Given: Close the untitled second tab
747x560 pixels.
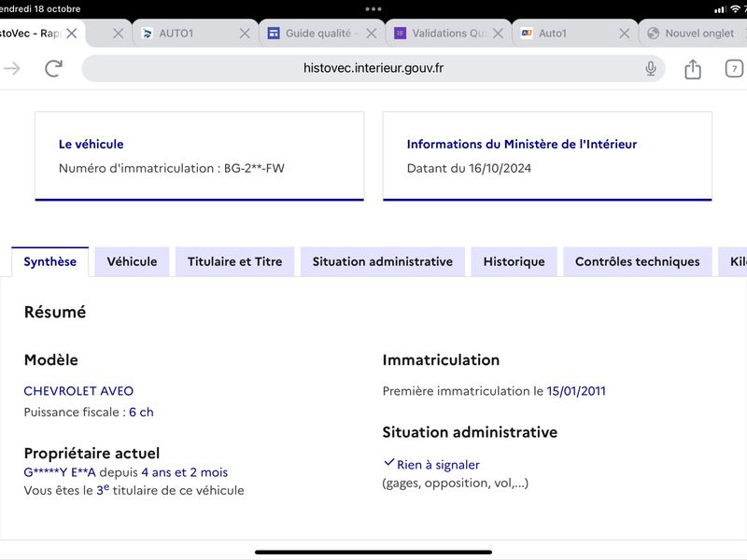Looking at the screenshot, I should [x=119, y=34].
